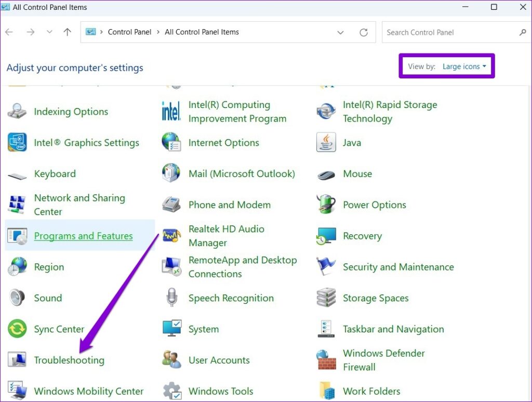Image resolution: width=532 pixels, height=402 pixels.
Task: Click the Refresh button in address bar
Action: coord(364,32)
